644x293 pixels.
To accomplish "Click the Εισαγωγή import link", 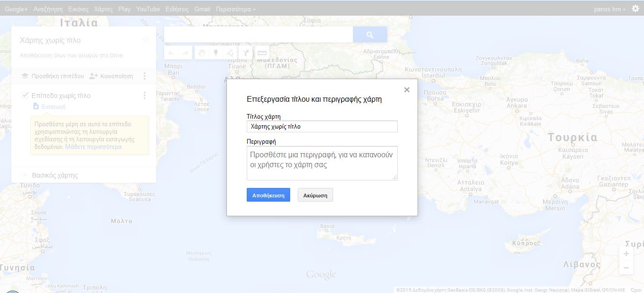I will (x=49, y=106).
